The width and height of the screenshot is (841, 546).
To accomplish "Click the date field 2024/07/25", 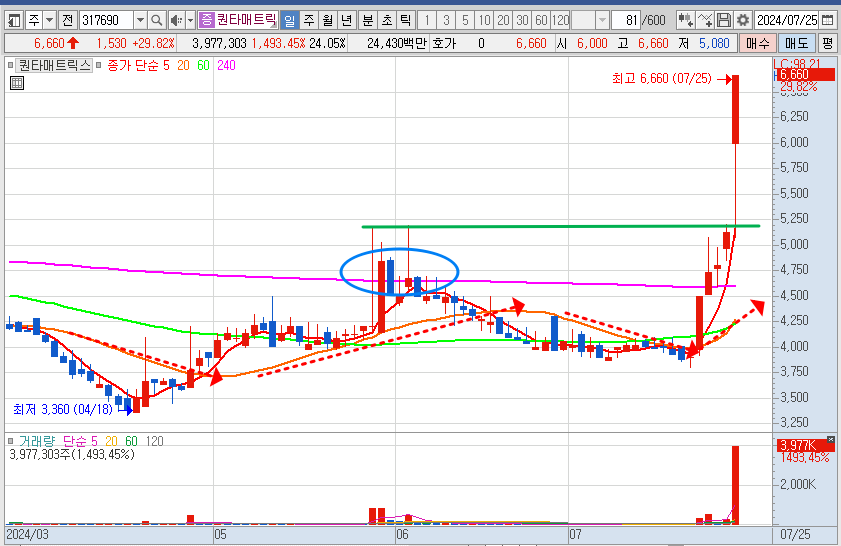I will [x=787, y=20].
